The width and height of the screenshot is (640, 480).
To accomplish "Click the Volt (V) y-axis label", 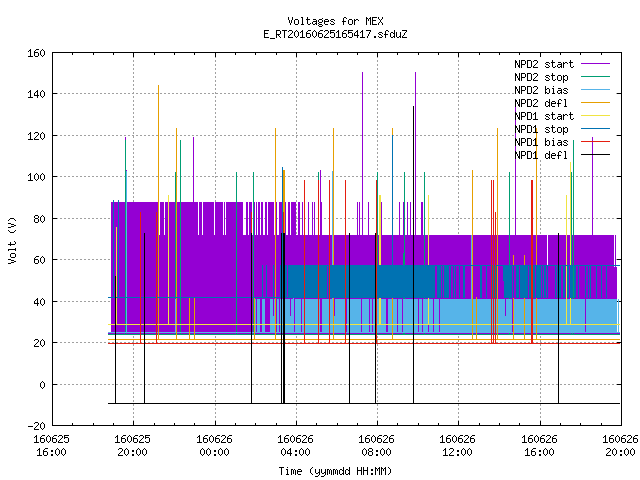I will [x=12, y=240].
